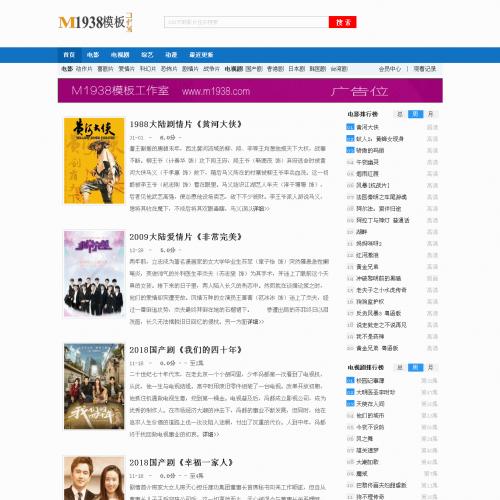500x500 pixels.
Task: Select the 科幻片 movie category link
Action: point(148,69)
